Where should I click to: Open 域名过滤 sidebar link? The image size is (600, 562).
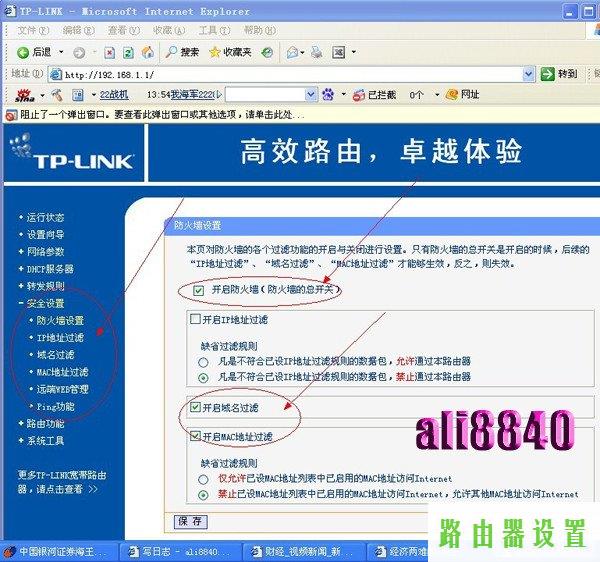(x=55, y=355)
